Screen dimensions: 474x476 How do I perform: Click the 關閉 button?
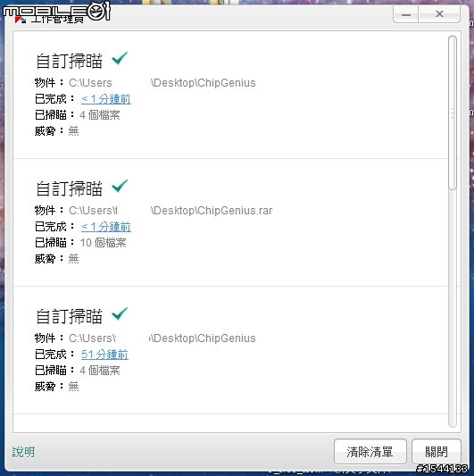437,452
